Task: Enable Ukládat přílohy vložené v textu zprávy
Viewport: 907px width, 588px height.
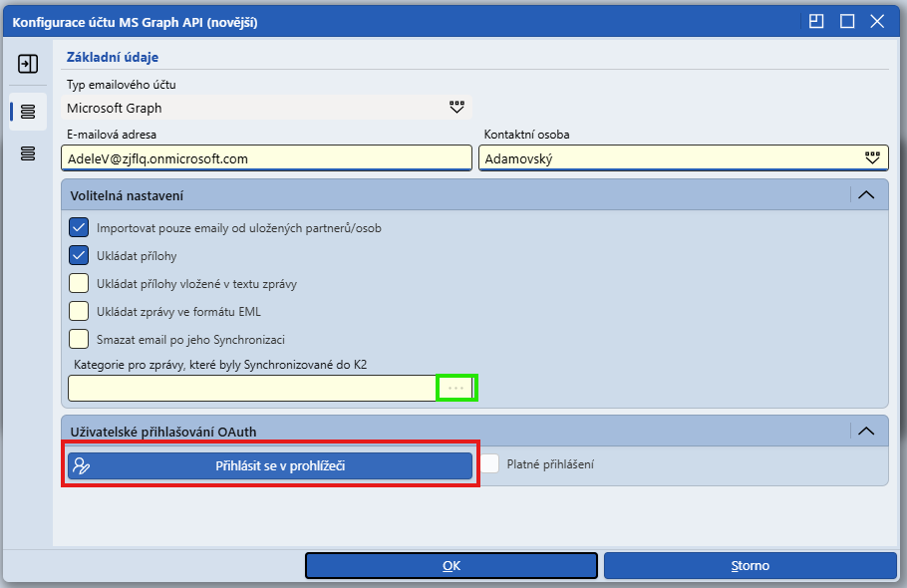Action: pos(79,283)
